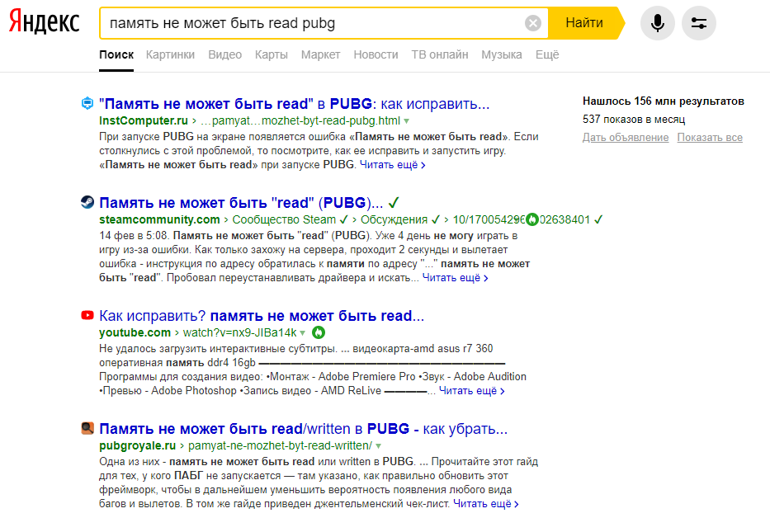Open the ТВ онлайн tab

pos(440,54)
